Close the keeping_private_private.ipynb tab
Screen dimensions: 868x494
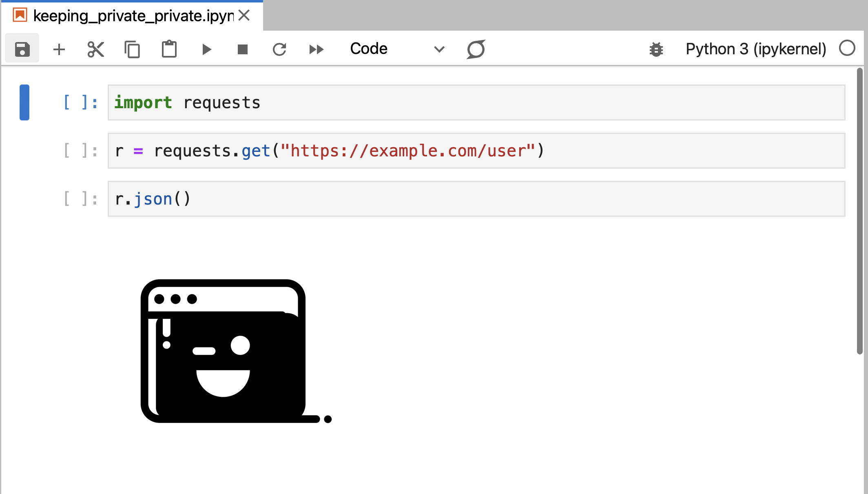[x=244, y=16]
